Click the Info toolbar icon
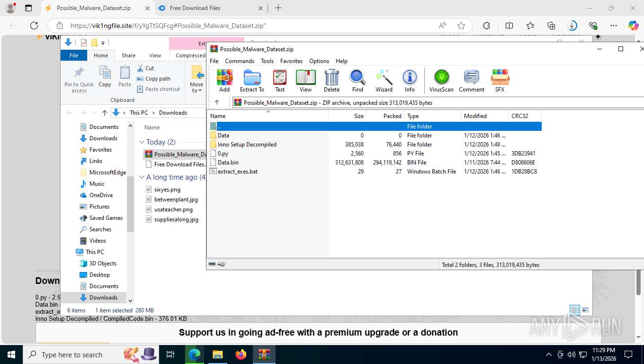This screenshot has width=644, height=364. point(410,80)
